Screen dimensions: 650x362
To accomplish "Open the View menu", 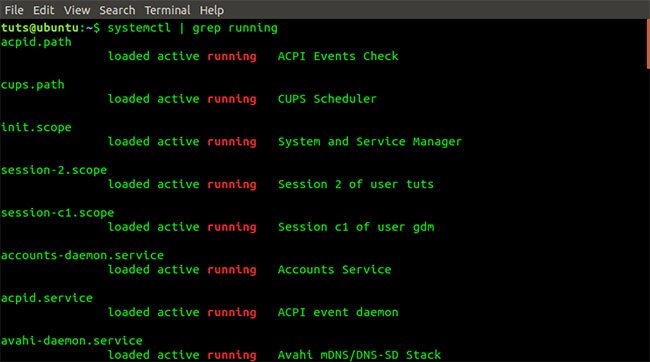I will (x=77, y=10).
